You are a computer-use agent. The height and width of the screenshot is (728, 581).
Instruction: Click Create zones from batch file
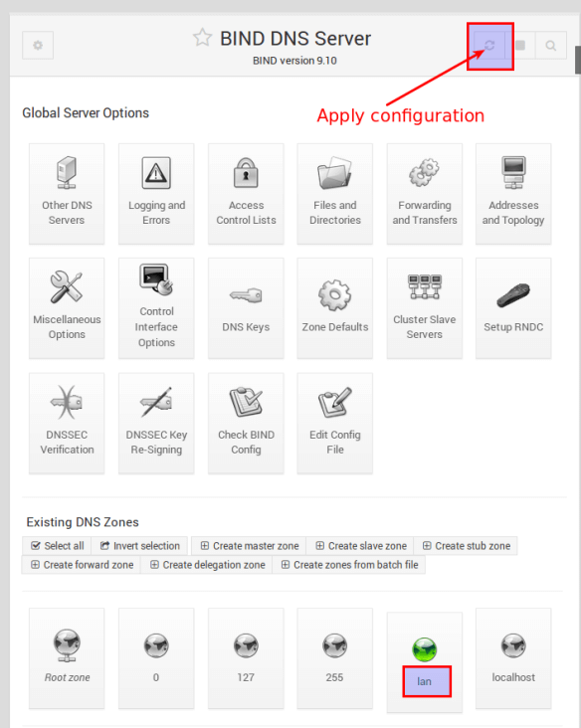(x=349, y=565)
